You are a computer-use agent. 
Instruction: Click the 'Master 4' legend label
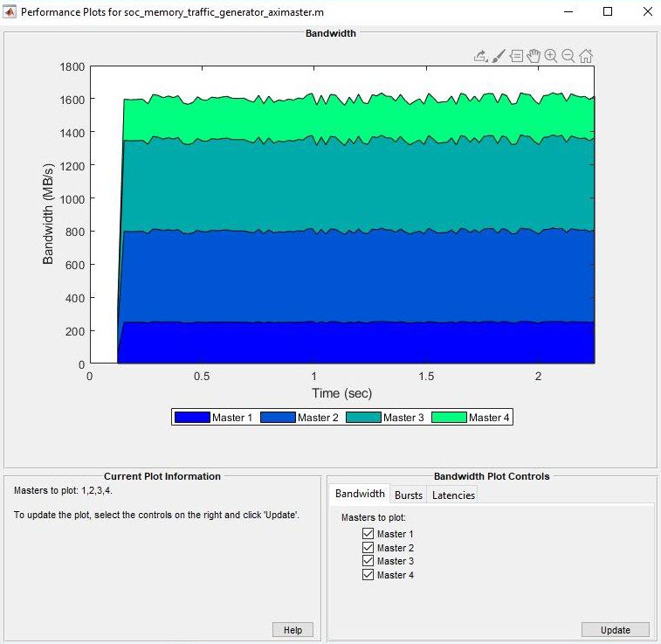pos(489,418)
